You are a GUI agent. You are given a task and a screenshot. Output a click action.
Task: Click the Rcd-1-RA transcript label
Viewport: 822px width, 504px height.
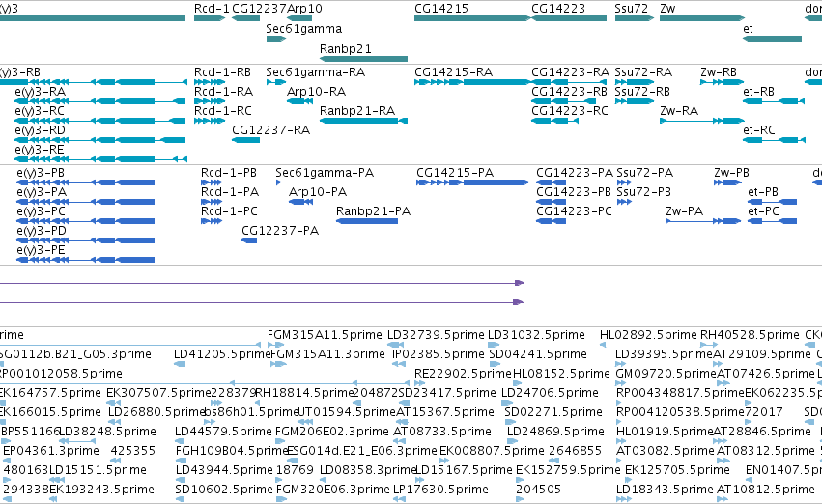click(223, 92)
